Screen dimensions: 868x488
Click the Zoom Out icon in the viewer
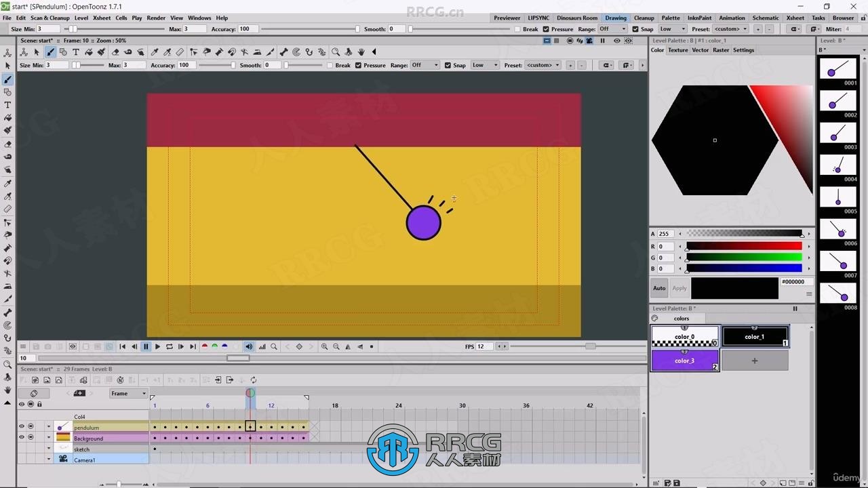coord(336,346)
